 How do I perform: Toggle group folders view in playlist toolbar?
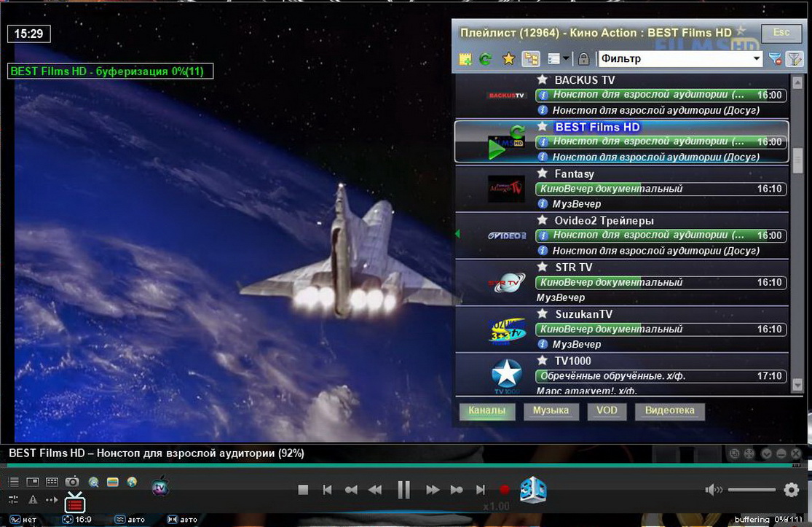[x=531, y=59]
